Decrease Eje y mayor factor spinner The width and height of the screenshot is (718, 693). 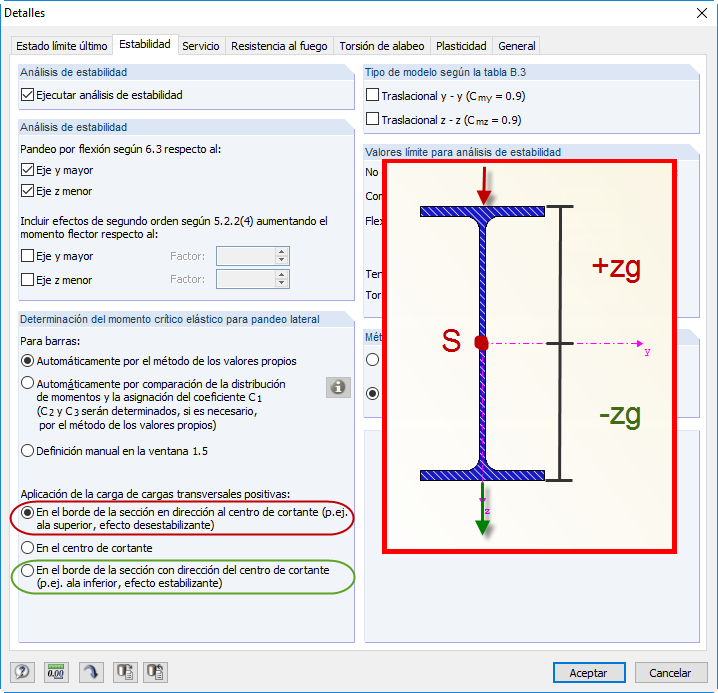tap(282, 260)
